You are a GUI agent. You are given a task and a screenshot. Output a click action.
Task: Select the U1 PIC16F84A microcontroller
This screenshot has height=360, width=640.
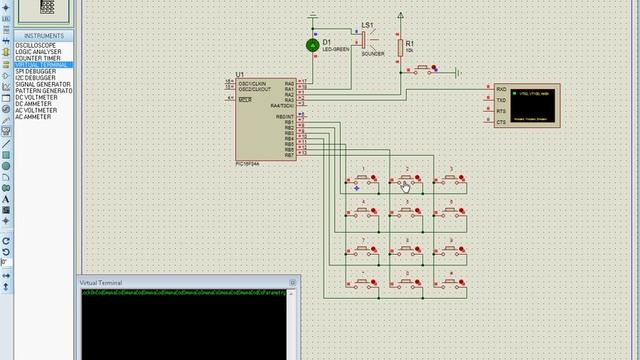pos(266,120)
